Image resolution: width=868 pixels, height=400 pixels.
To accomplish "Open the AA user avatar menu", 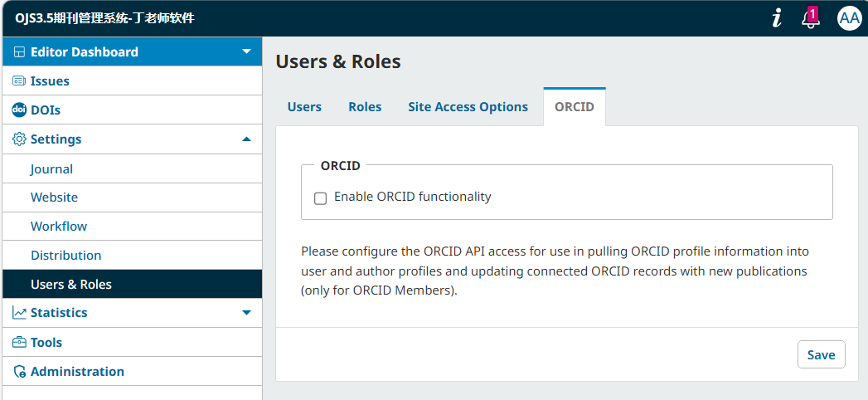I will click(x=849, y=18).
